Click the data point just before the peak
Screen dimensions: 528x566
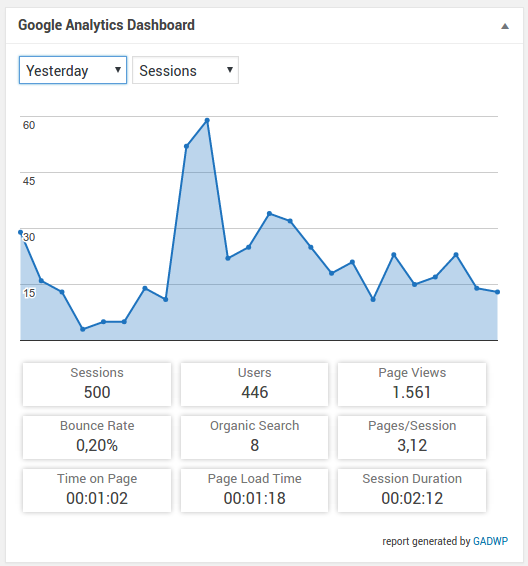(186, 147)
